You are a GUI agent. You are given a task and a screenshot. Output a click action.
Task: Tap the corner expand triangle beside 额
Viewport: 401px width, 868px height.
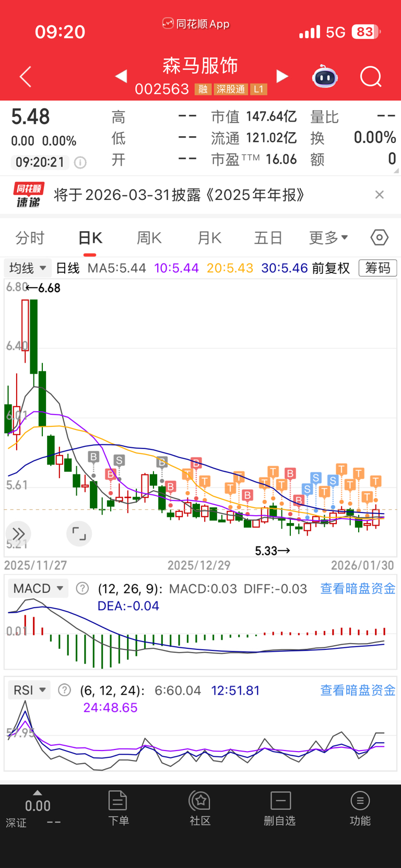(x=396, y=170)
